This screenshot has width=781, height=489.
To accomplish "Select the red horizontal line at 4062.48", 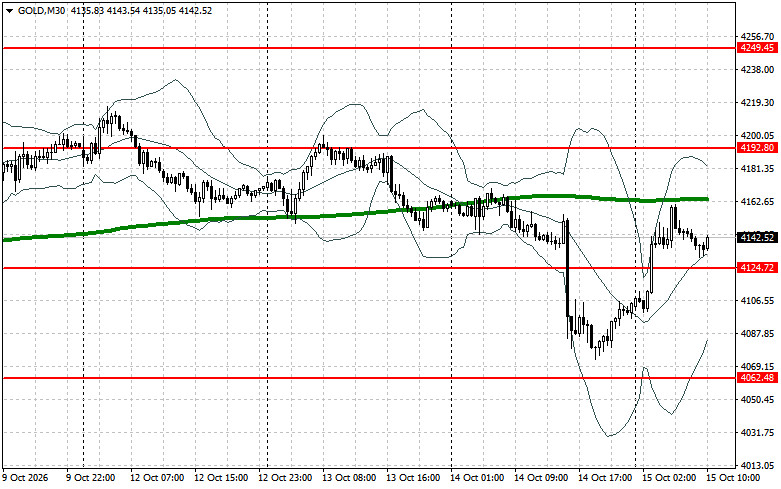I will [369, 378].
